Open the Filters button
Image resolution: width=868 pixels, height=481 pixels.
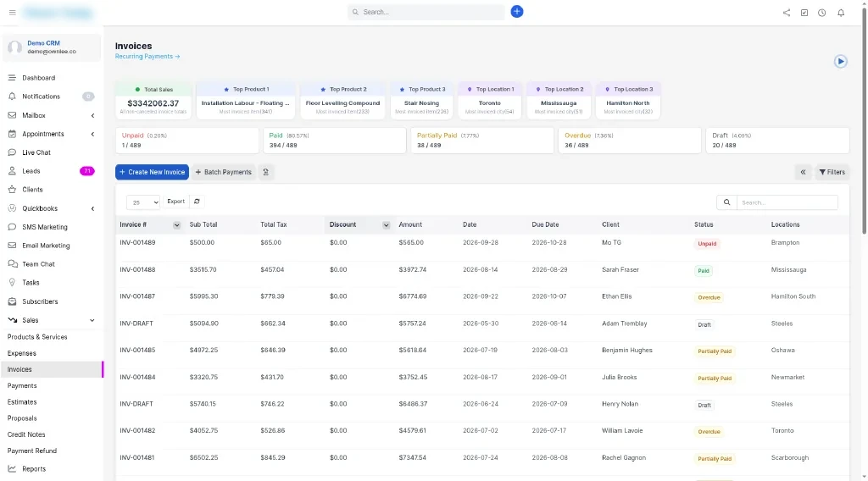832,172
